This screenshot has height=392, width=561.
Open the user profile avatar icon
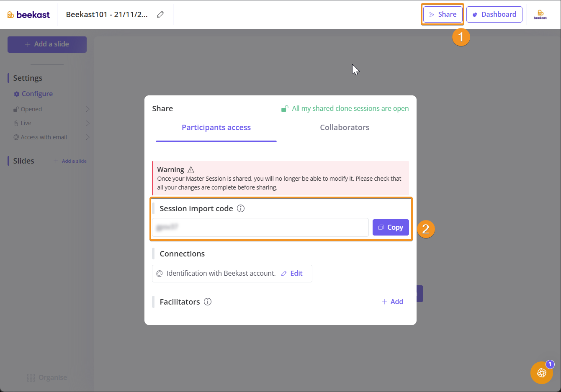[x=540, y=15]
